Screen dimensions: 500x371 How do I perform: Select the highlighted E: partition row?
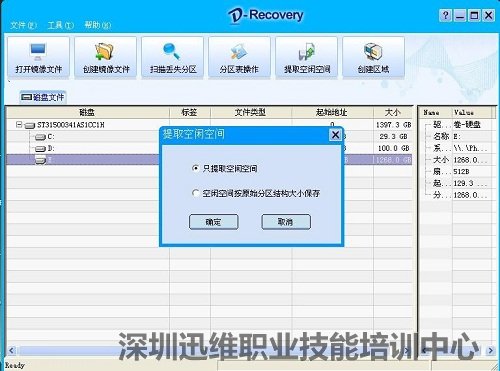click(209, 160)
